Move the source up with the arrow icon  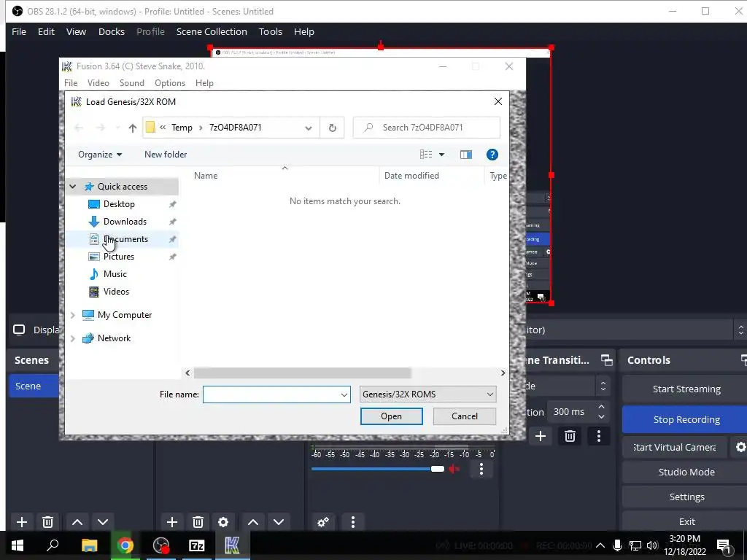point(253,522)
